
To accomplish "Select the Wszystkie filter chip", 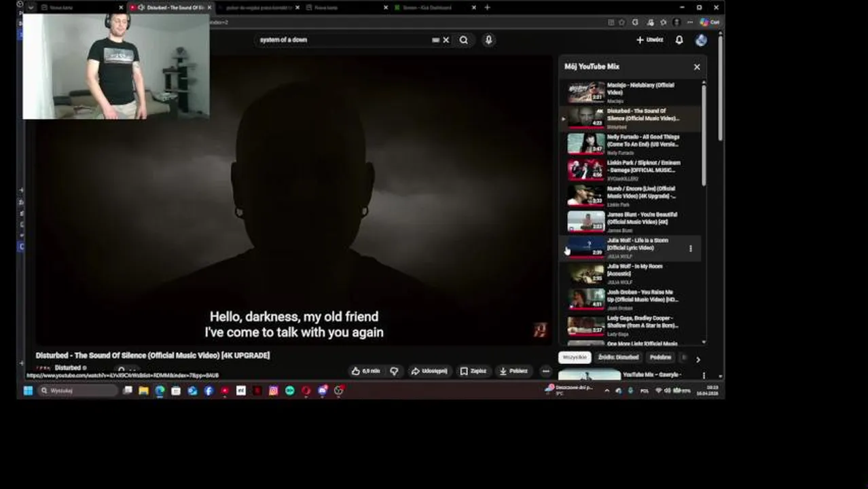I will click(575, 357).
